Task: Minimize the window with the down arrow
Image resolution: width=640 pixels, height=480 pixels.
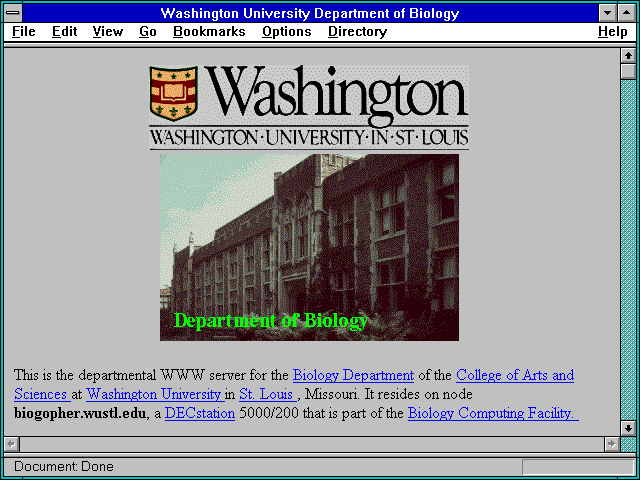Action: click(x=608, y=13)
